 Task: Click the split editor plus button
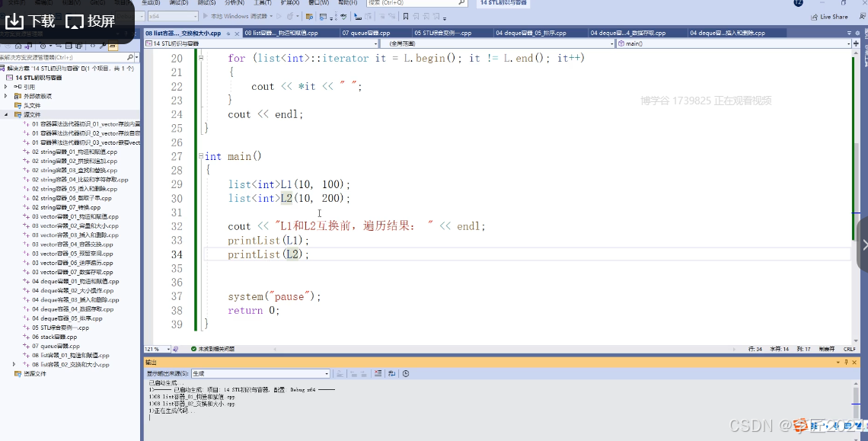pyautogui.click(x=856, y=43)
